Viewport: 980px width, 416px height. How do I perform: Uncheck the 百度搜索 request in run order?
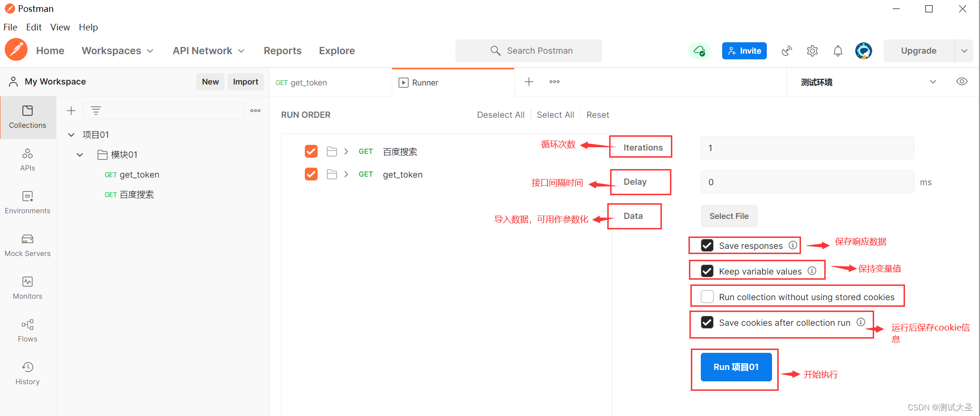(x=311, y=151)
